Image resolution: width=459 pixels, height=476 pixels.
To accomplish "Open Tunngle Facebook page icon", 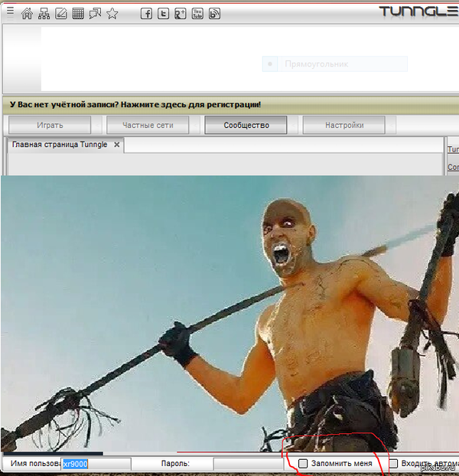I will [x=146, y=13].
